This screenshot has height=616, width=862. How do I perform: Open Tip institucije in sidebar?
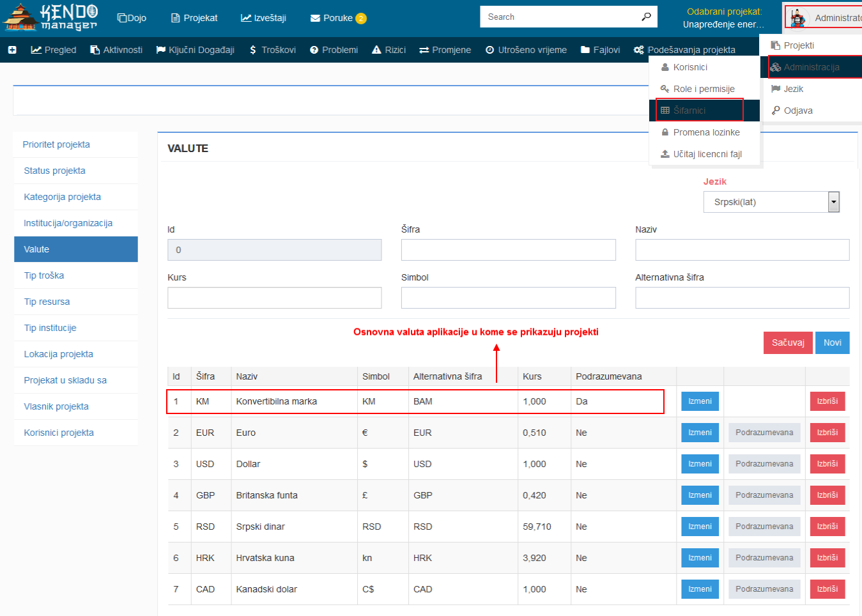[x=76, y=328]
